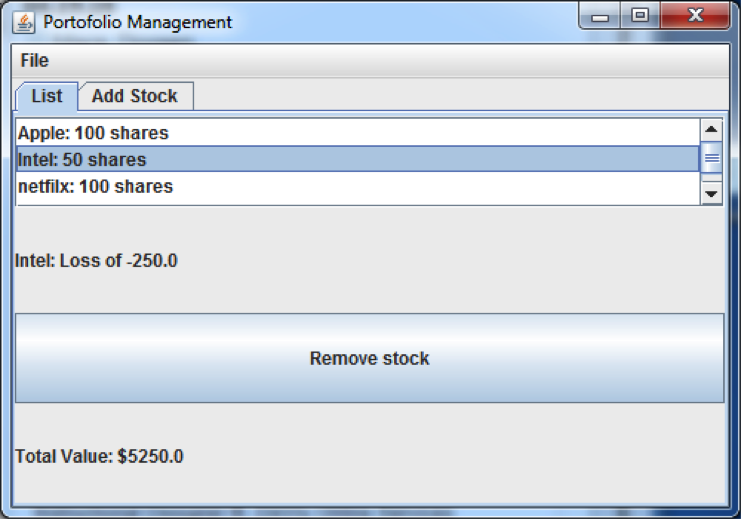The image size is (741, 519).
Task: Pick the netfilx: 100 shares row
Action: [95, 186]
